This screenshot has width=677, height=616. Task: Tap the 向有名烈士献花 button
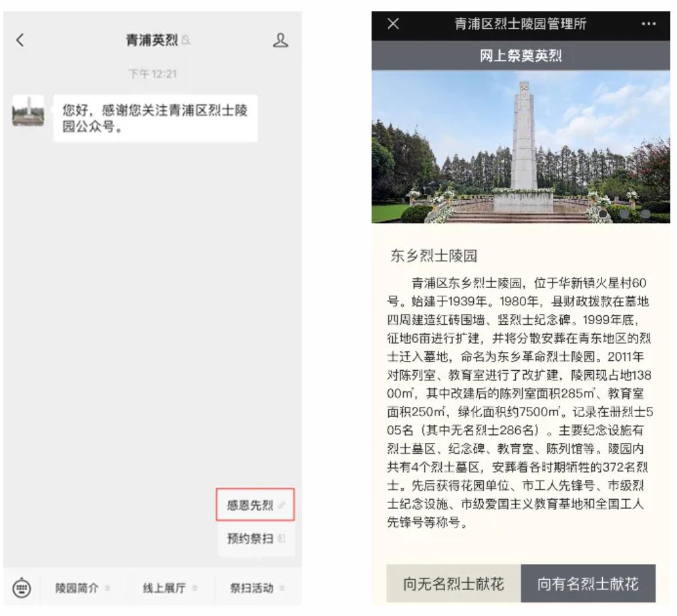pyautogui.click(x=588, y=583)
